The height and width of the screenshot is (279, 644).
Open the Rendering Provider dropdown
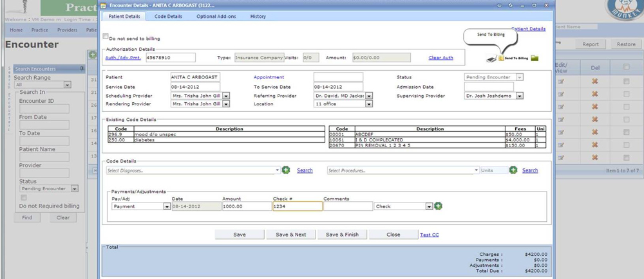226,104
